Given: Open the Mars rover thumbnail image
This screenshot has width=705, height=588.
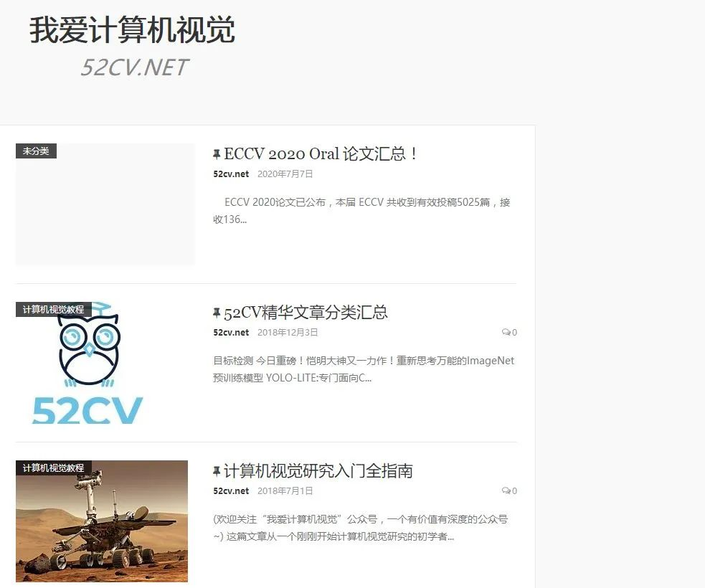Looking at the screenshot, I should click(102, 521).
